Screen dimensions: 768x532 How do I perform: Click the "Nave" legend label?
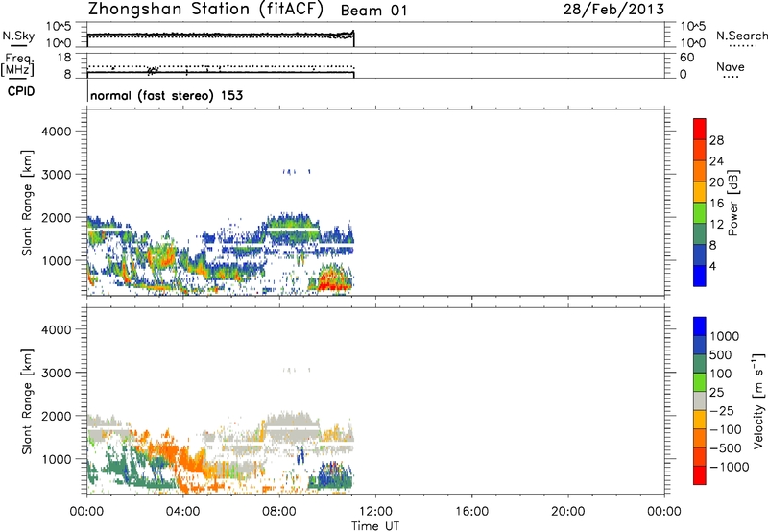(731, 66)
